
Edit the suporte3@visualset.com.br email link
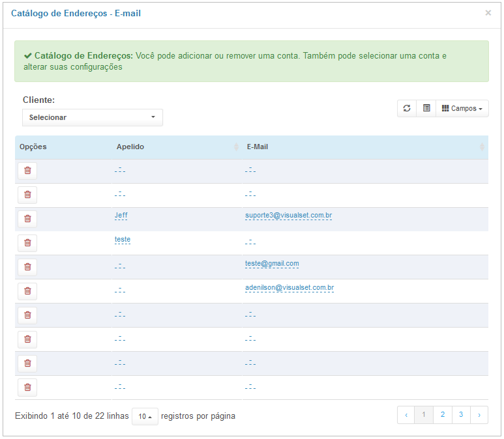tap(288, 215)
